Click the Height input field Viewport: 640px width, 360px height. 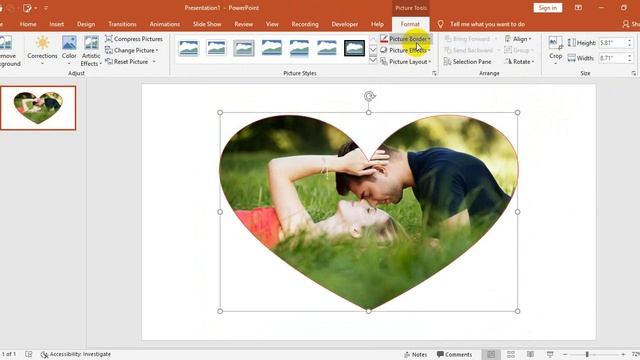point(613,42)
